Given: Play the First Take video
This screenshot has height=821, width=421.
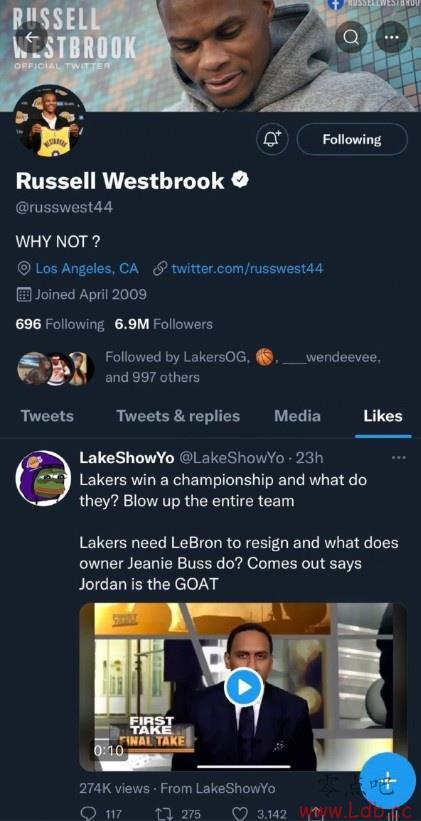Looking at the screenshot, I should (243, 687).
